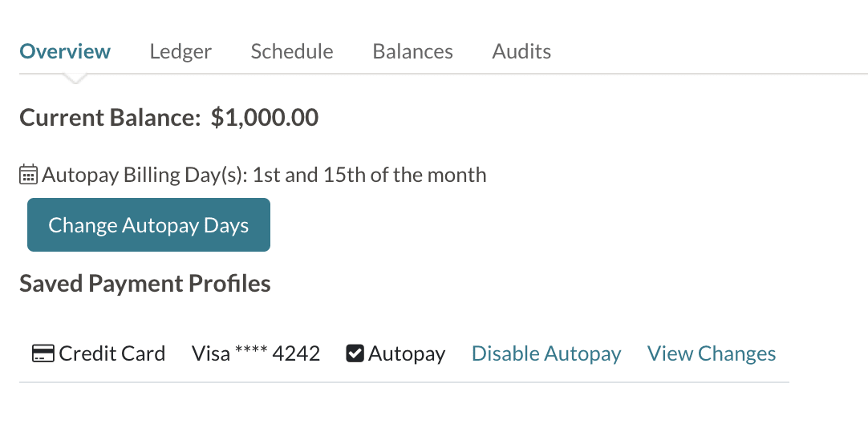Click the Autopay label next to the checkbox
The width and height of the screenshot is (868, 436).
click(407, 353)
